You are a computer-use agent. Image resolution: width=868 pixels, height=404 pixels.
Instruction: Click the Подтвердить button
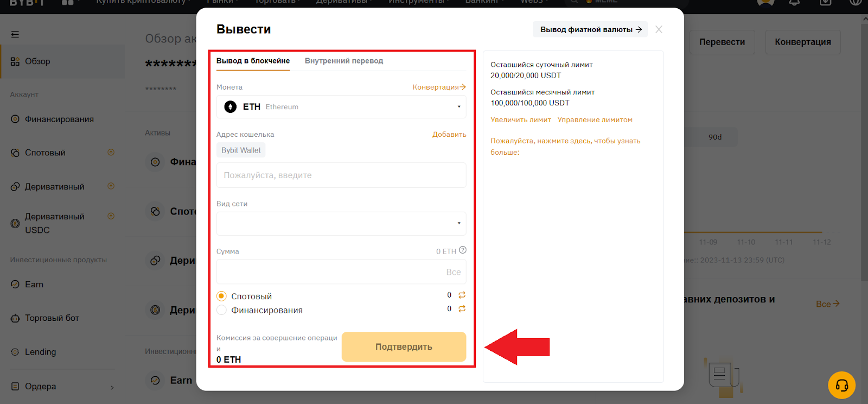pos(404,346)
